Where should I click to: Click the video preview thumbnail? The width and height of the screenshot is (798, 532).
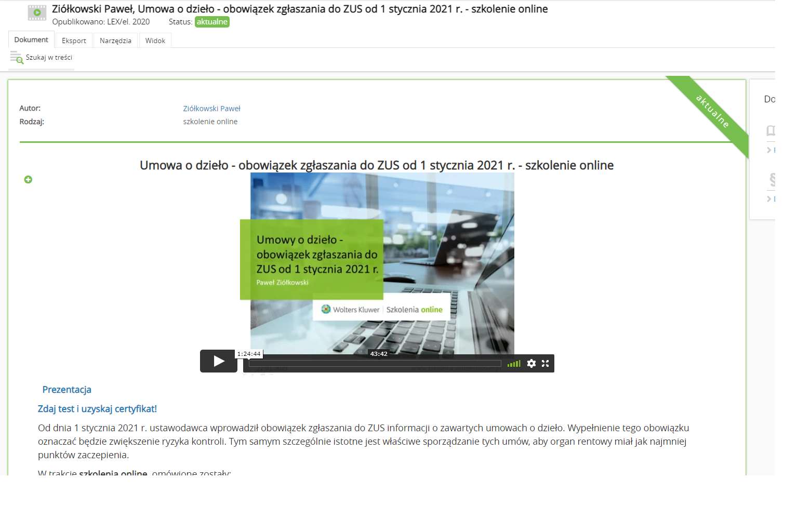point(382,262)
